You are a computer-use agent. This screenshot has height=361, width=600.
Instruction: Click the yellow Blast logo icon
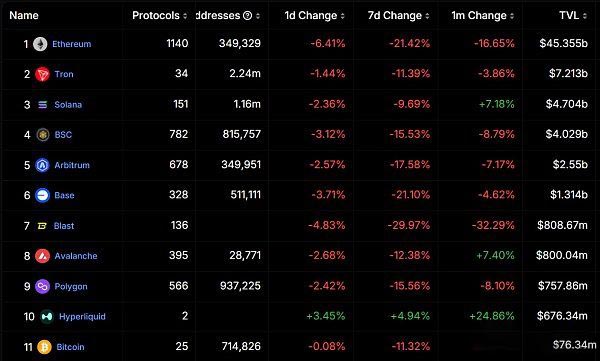pos(42,226)
